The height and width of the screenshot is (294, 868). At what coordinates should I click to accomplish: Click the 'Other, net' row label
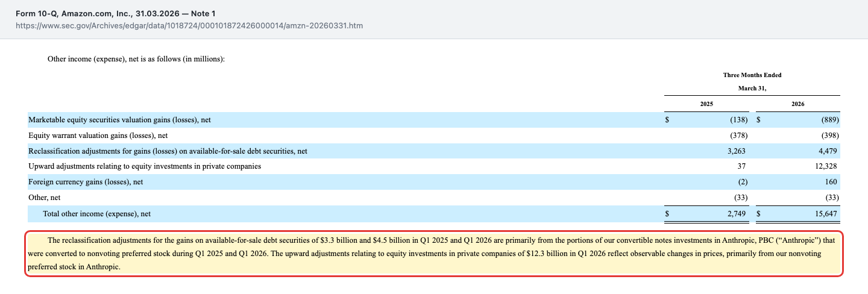(44, 198)
